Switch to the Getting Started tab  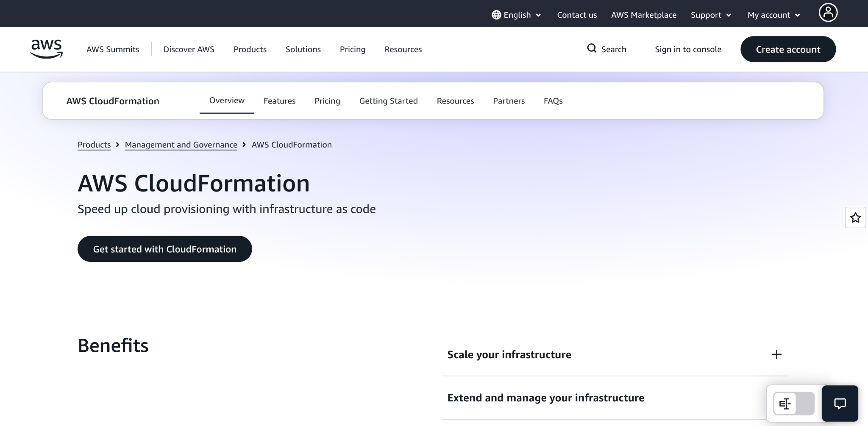click(x=389, y=101)
